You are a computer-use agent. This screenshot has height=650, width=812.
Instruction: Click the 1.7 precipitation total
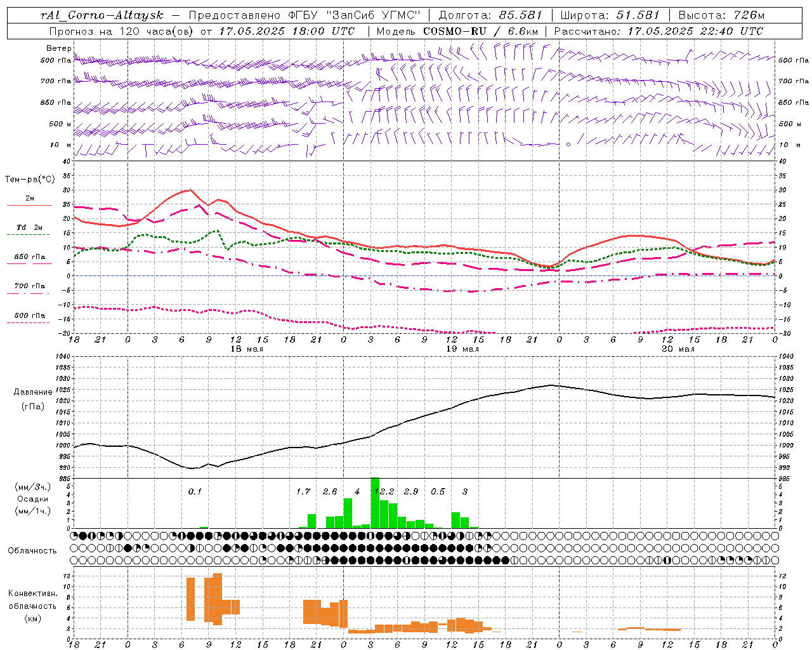click(303, 491)
